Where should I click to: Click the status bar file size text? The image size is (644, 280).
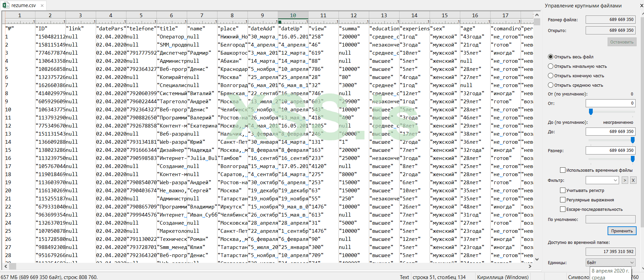[x=50, y=277]
